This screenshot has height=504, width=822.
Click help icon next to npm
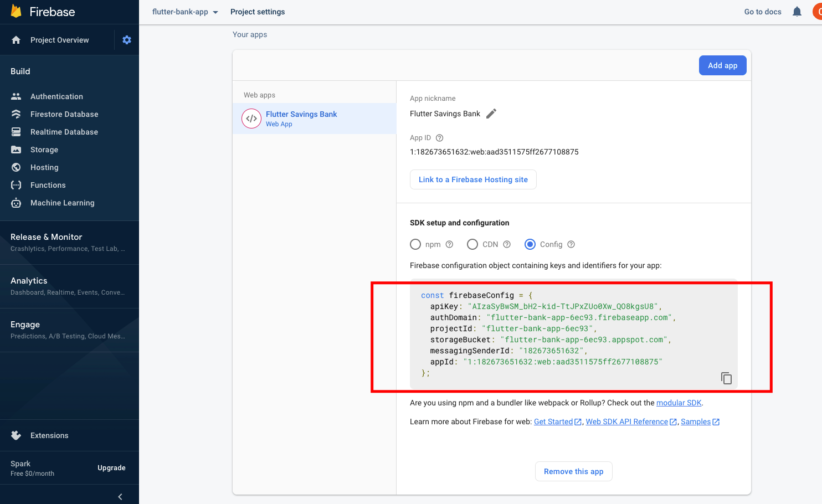point(450,244)
